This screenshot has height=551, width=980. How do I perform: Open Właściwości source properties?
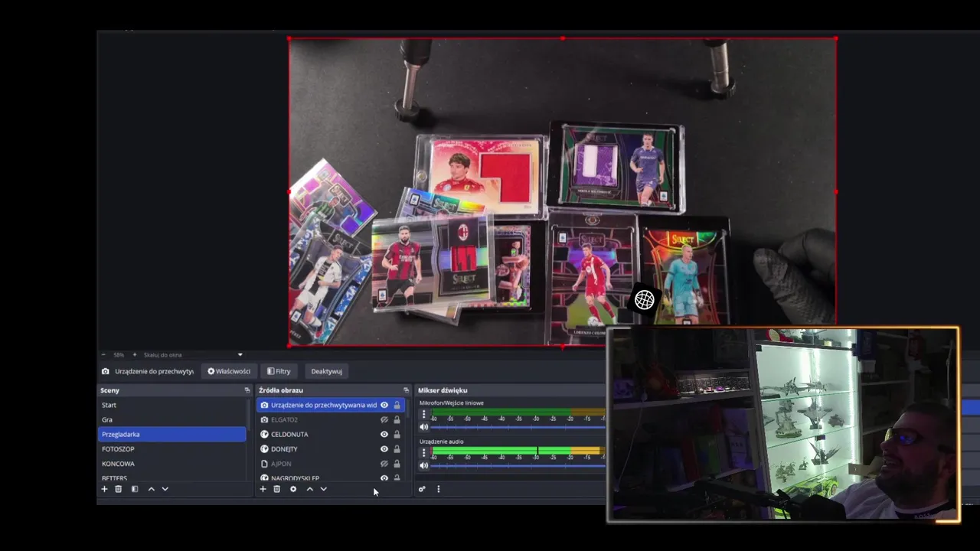click(x=229, y=371)
